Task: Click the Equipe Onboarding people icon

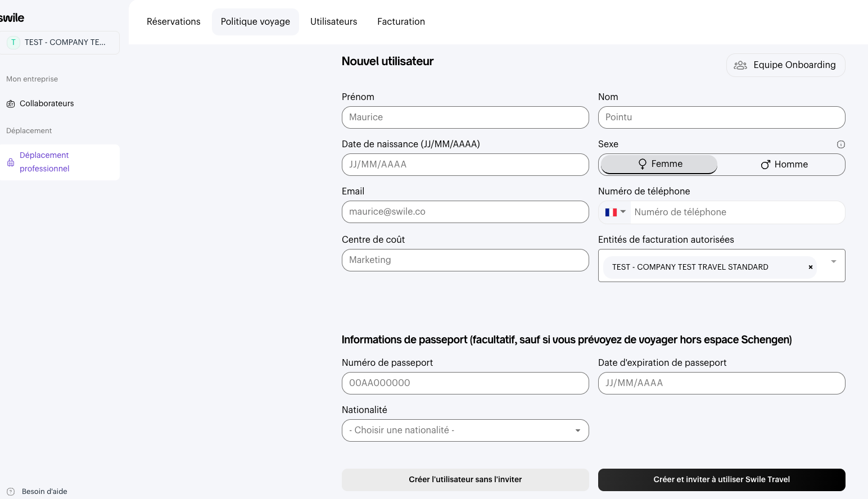Action: (x=740, y=65)
